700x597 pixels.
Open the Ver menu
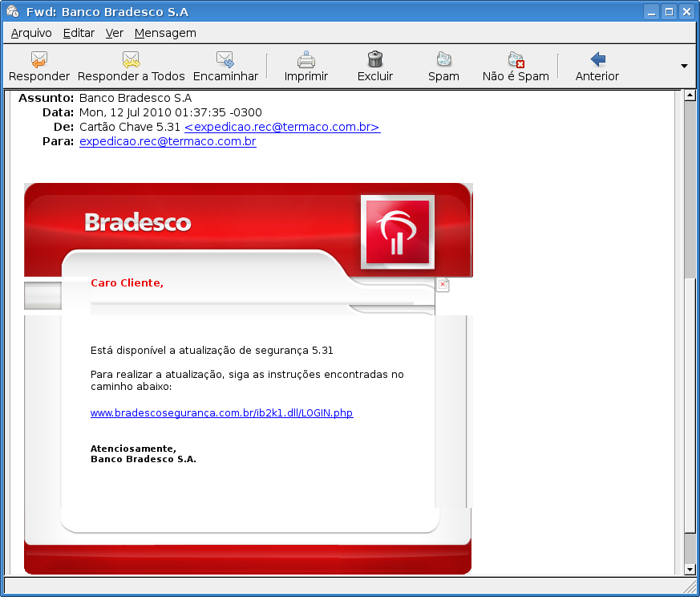(115, 33)
